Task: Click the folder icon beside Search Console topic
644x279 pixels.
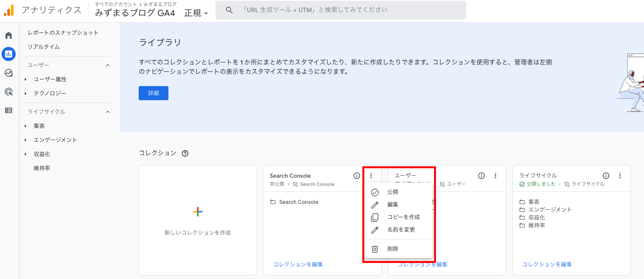Action: [273, 202]
